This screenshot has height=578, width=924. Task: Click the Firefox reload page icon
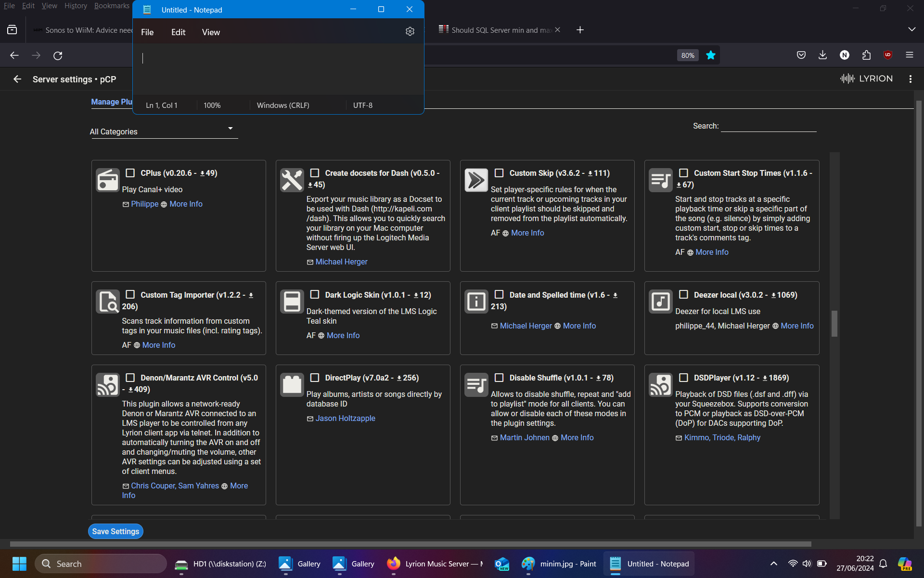pos(58,55)
